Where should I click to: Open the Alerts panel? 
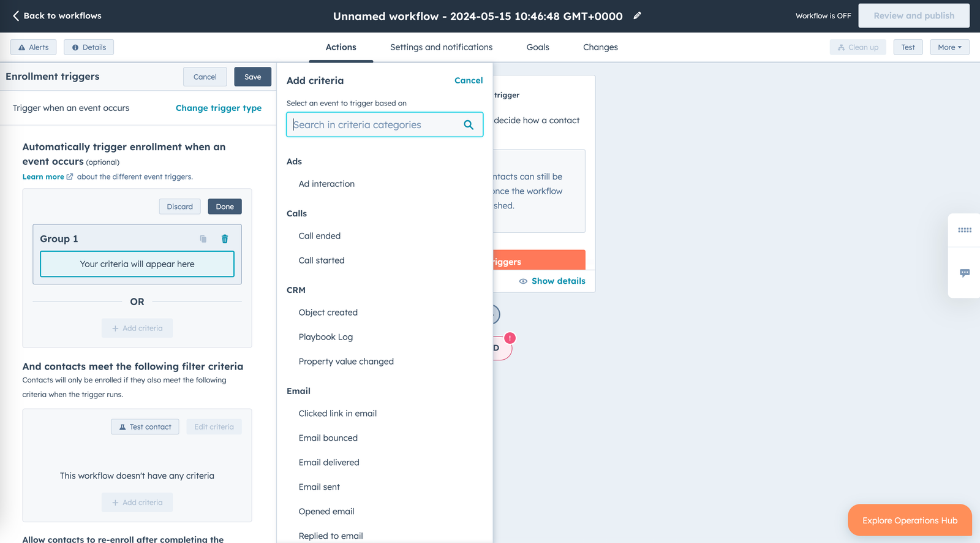click(34, 47)
